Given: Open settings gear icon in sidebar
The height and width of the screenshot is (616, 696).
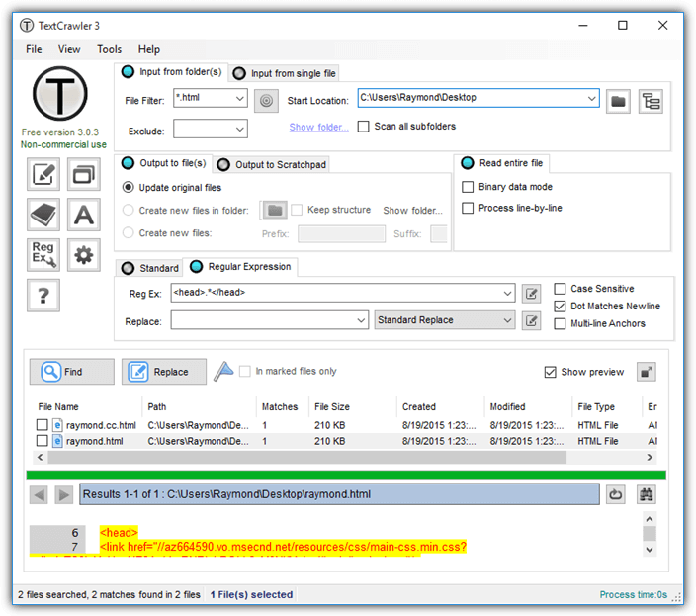Looking at the screenshot, I should tap(84, 255).
